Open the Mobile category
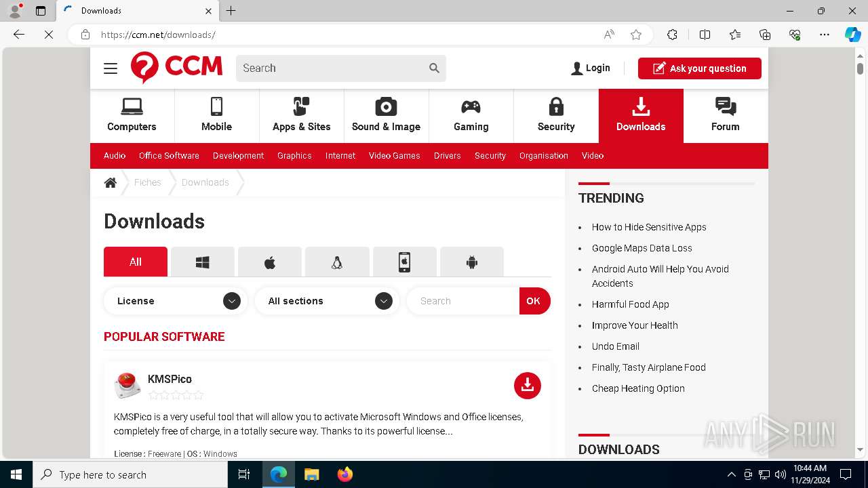 [x=216, y=115]
